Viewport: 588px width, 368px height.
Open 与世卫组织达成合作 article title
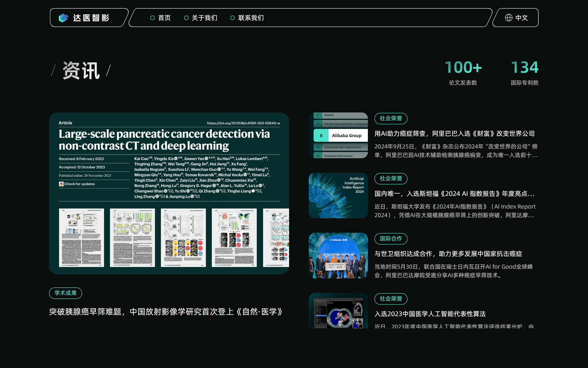coord(448,254)
